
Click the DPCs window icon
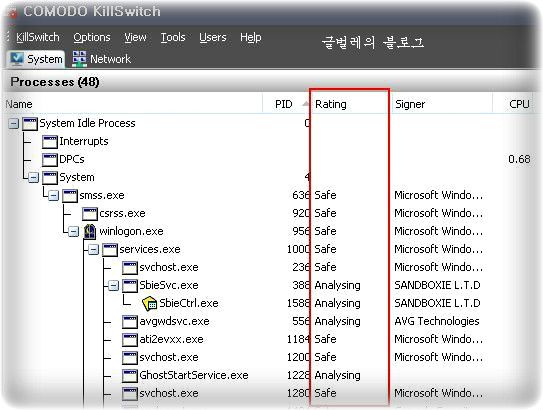tap(50, 159)
